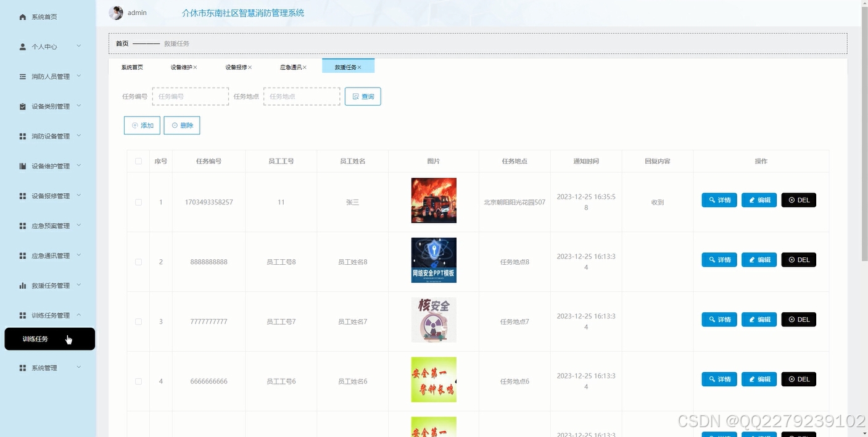
Task: Open the 消防人员管理 firefighter management icon
Action: 23,76
